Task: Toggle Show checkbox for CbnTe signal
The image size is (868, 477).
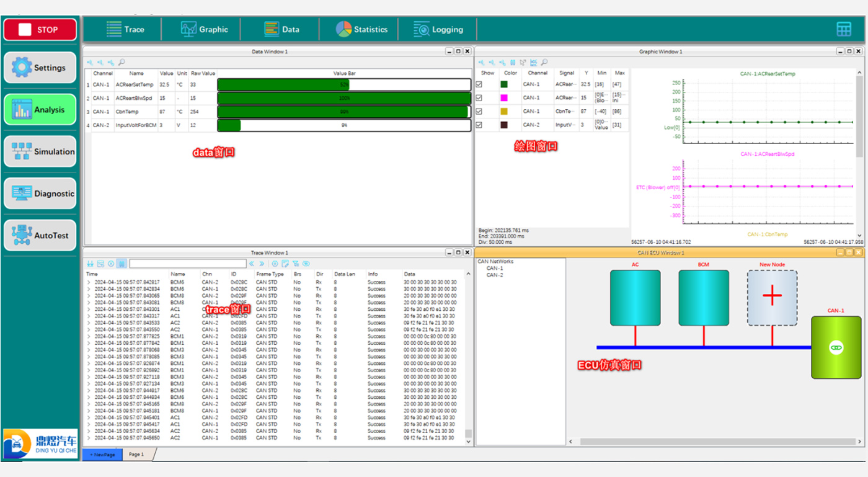Action: 479,112
